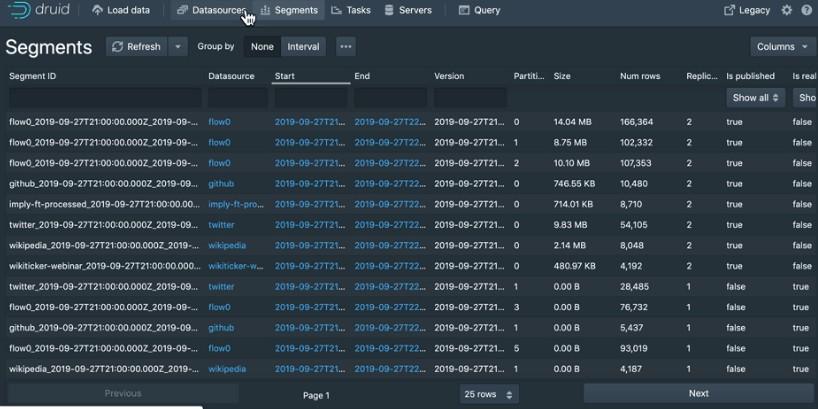
Task: Sort by Size column header
Action: pyautogui.click(x=562, y=76)
